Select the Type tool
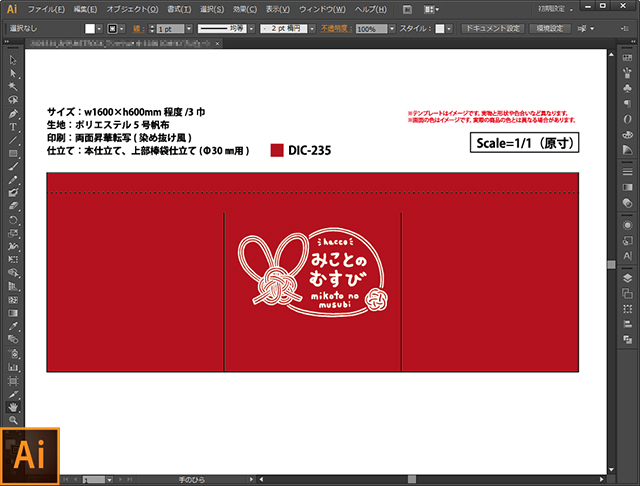Screen dimensions: 640x486 [13, 127]
